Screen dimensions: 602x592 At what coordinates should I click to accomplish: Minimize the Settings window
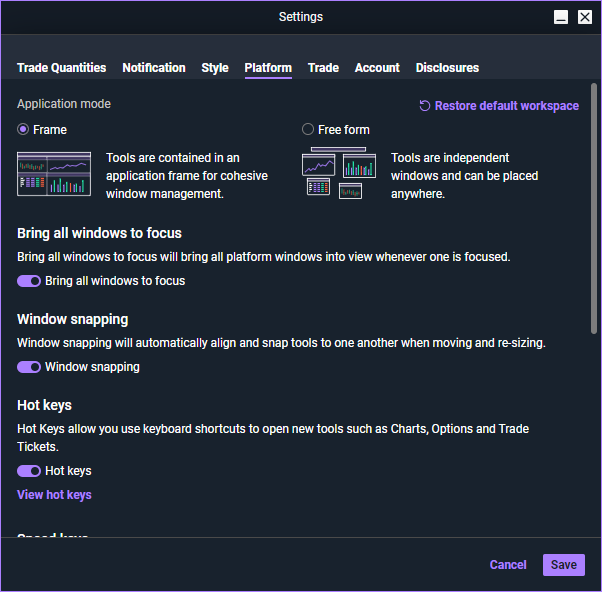point(561,17)
